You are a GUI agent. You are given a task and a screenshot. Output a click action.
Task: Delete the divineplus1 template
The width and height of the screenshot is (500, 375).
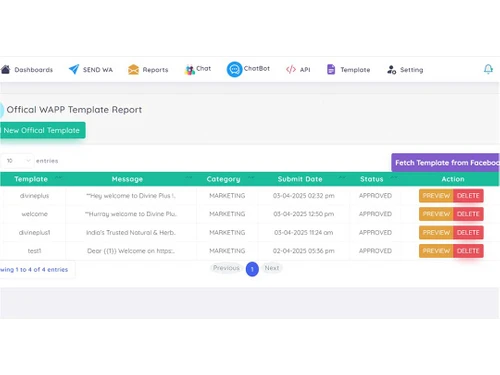pyautogui.click(x=468, y=233)
